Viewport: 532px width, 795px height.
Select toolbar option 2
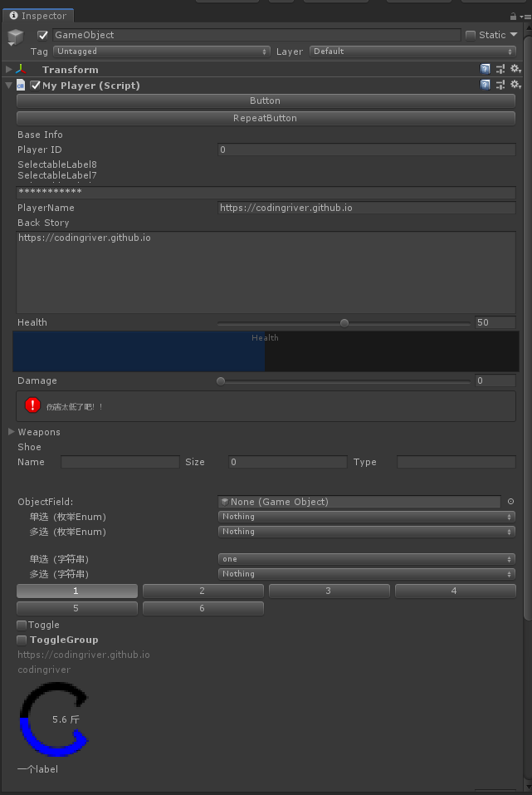(203, 591)
